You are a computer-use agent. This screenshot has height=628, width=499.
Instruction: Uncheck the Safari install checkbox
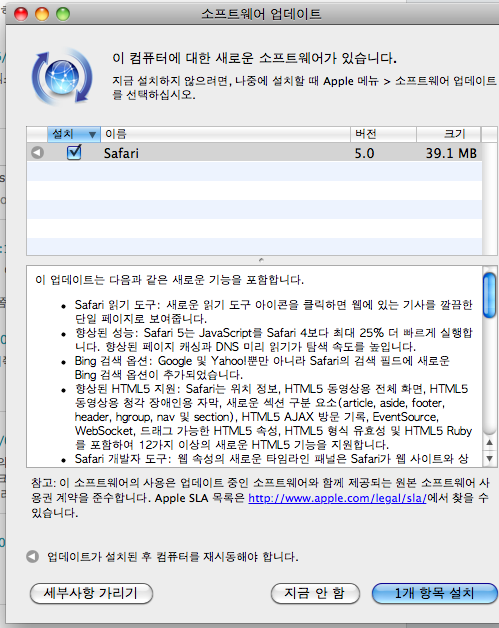[74, 153]
